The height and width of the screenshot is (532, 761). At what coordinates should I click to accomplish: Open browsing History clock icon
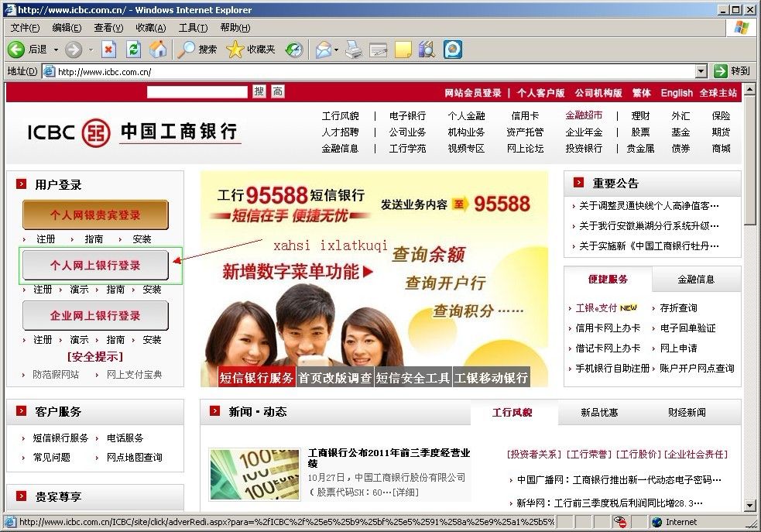[x=293, y=50]
